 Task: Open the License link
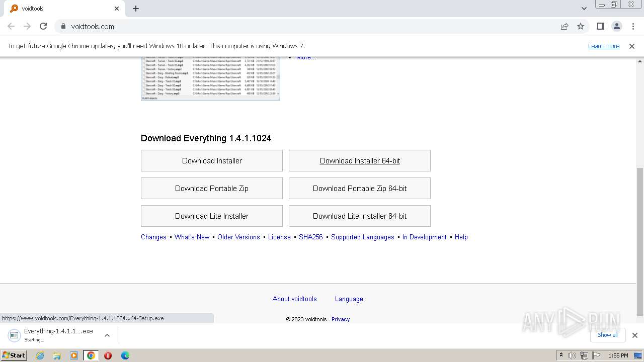click(x=279, y=237)
